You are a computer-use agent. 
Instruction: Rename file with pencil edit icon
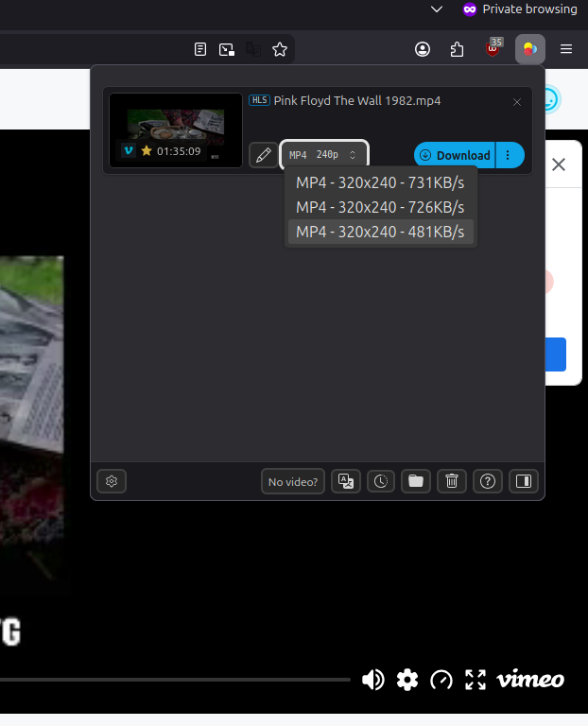(x=264, y=155)
